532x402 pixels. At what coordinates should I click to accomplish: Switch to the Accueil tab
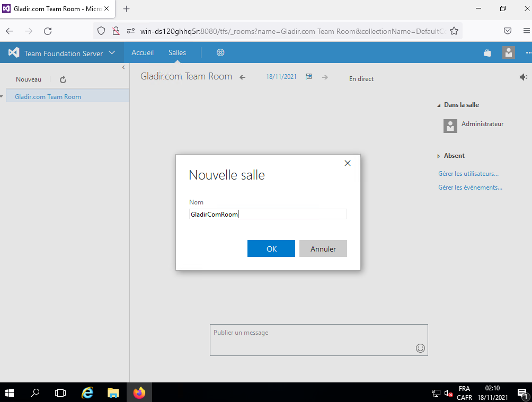coord(143,52)
